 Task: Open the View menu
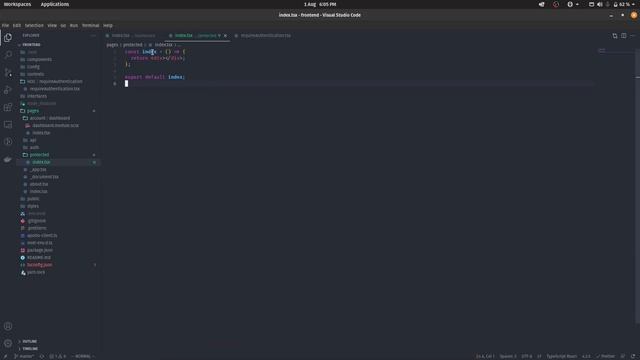coord(52,25)
